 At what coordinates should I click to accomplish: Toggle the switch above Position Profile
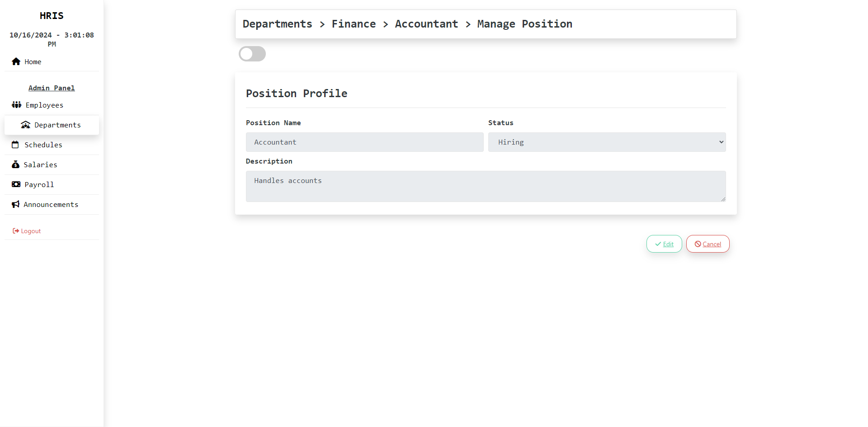(252, 54)
